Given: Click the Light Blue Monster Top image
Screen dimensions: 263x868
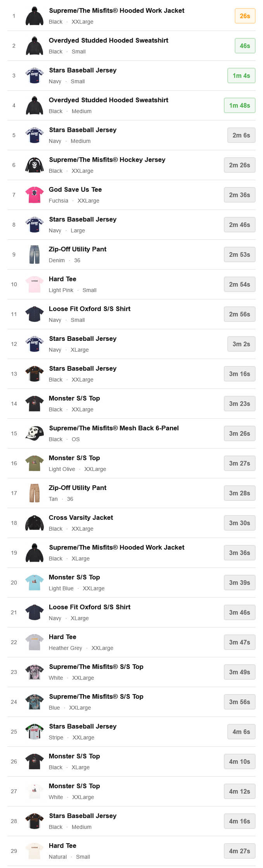Looking at the screenshot, I should (35, 583).
